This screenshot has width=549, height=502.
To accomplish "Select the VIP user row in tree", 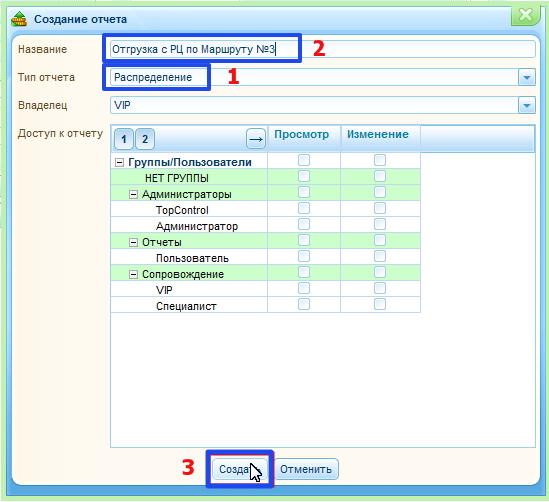I will pyautogui.click(x=189, y=290).
